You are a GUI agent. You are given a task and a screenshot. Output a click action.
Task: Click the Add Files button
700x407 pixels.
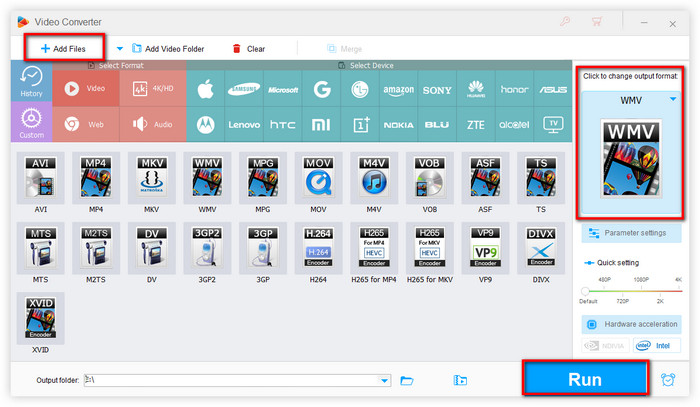64,48
